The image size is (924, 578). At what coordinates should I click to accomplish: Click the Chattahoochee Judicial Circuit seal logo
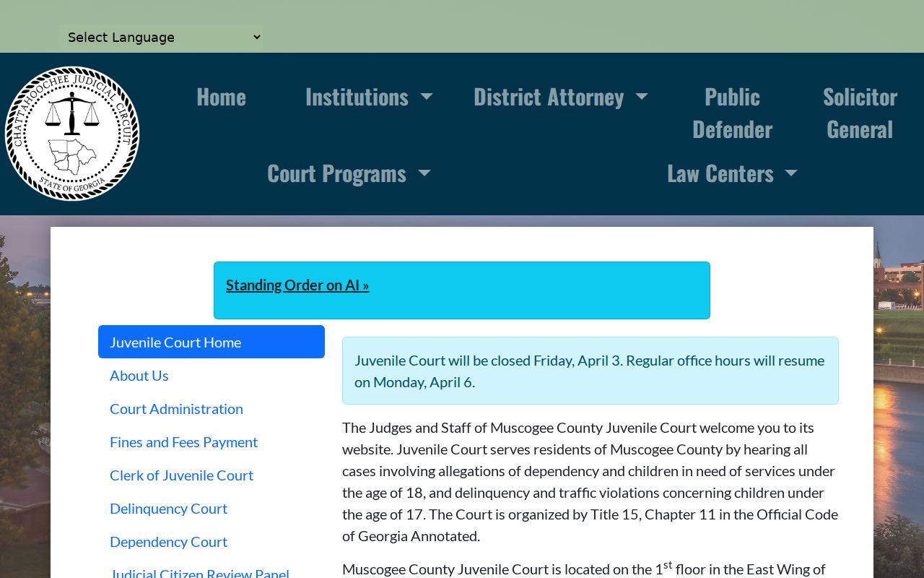click(x=72, y=134)
